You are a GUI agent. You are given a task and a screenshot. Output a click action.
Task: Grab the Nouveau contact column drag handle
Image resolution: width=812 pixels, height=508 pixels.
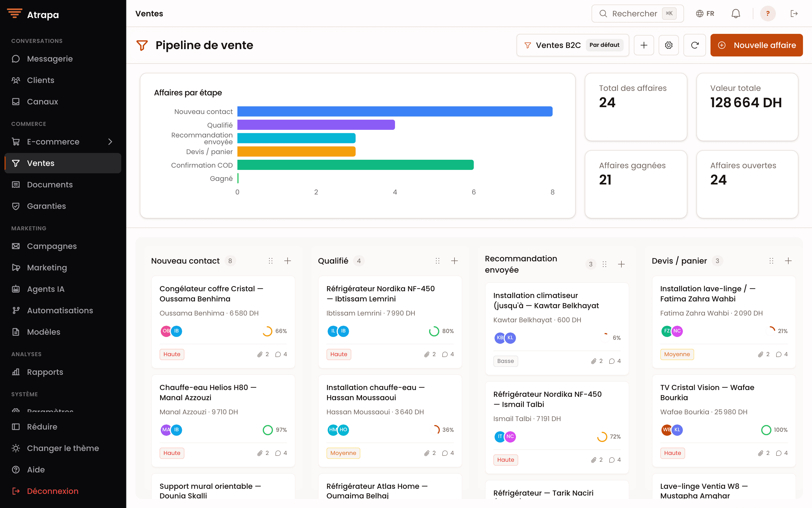coord(270,261)
